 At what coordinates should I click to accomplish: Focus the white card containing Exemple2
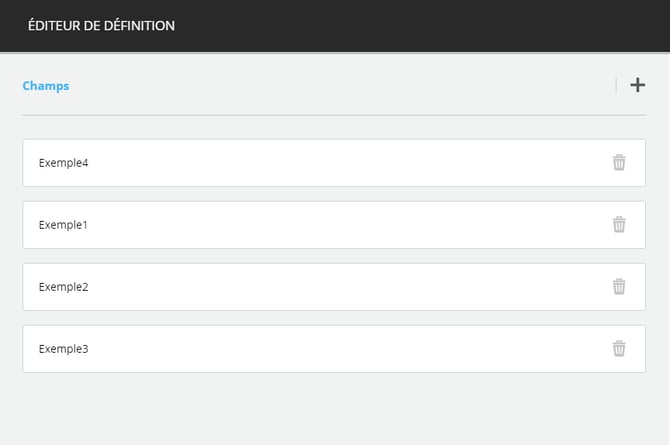click(x=334, y=286)
